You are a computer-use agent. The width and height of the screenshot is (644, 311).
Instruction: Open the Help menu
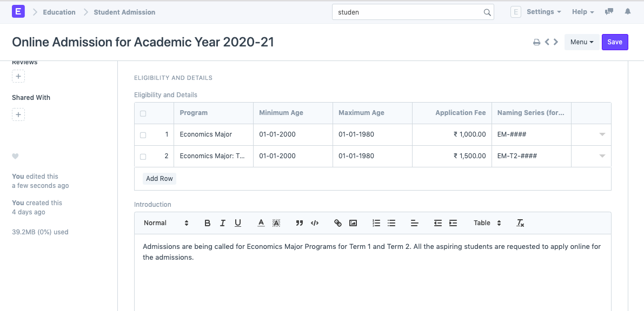pyautogui.click(x=582, y=11)
